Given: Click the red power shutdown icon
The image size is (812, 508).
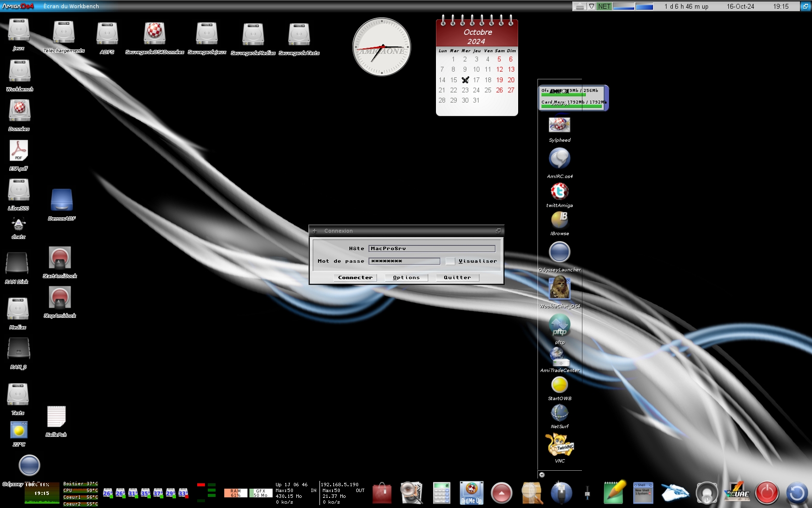Looking at the screenshot, I should pyautogui.click(x=767, y=493).
